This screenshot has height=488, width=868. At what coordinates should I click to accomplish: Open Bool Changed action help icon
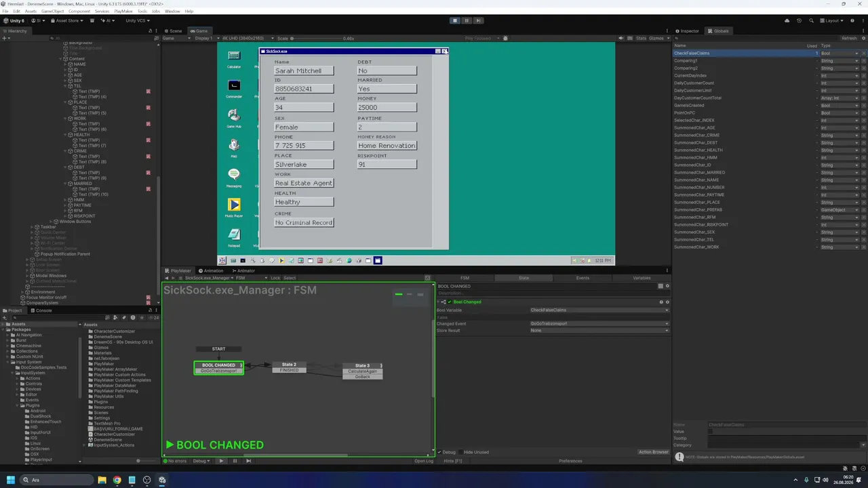click(662, 302)
